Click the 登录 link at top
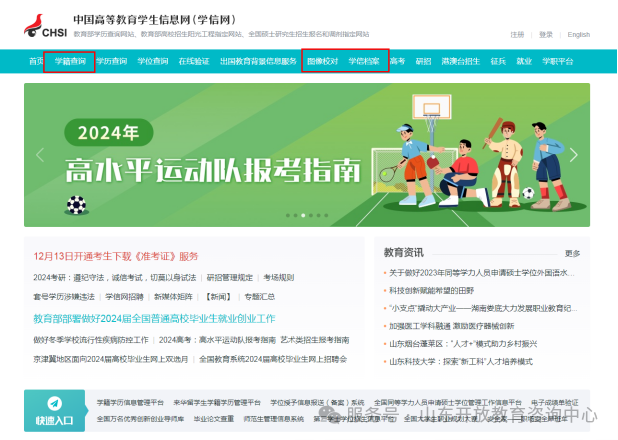 click(x=546, y=35)
